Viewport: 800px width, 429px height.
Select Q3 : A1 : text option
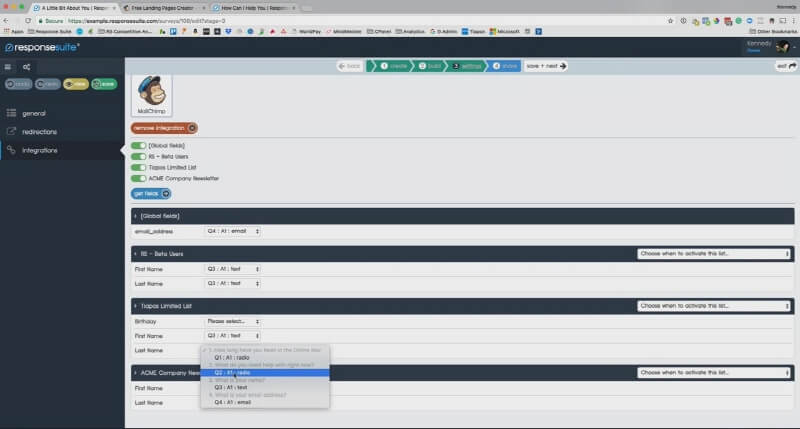pos(265,387)
